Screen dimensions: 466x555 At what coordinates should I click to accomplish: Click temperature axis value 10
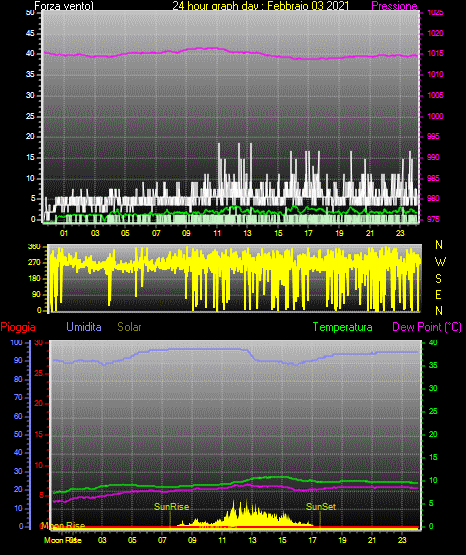pos(433,480)
